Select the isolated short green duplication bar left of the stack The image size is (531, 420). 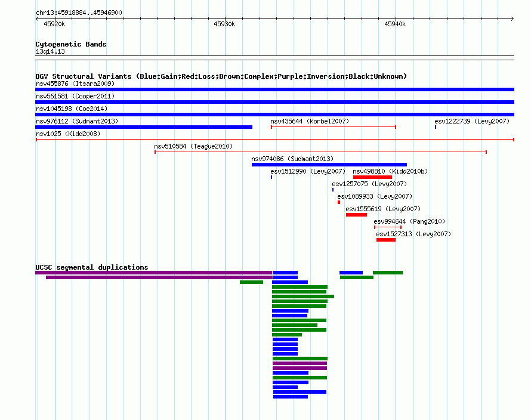pos(251,282)
